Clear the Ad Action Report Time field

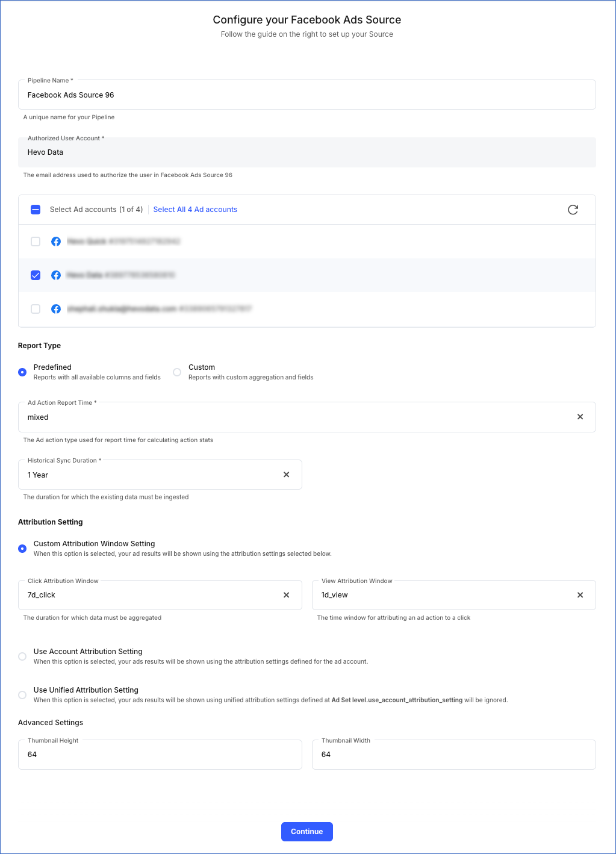pos(580,417)
